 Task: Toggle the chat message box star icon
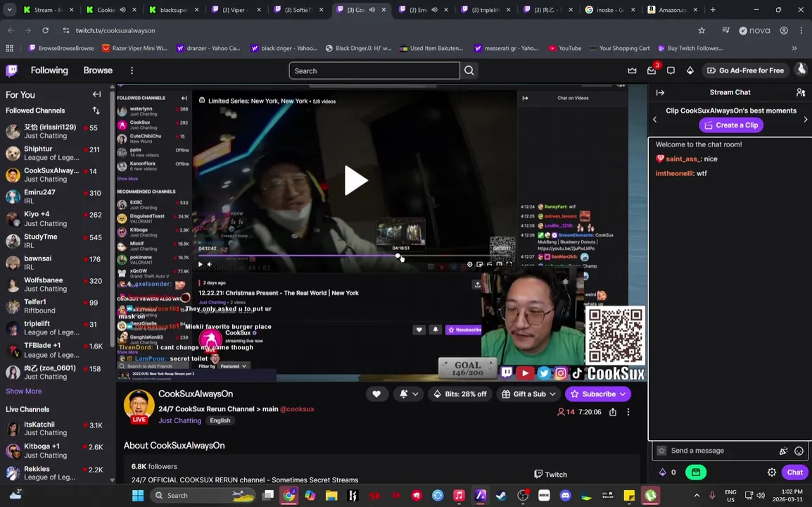pyautogui.click(x=661, y=451)
